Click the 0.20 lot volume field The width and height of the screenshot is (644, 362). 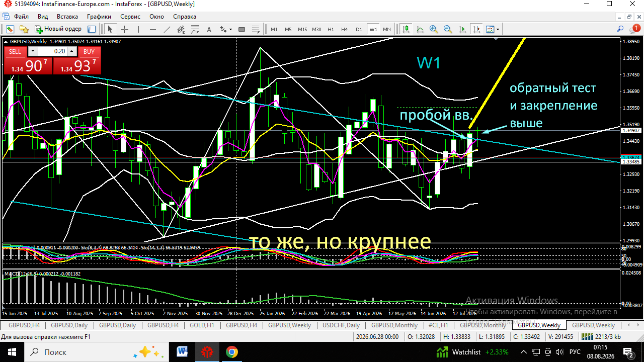pos(52,51)
